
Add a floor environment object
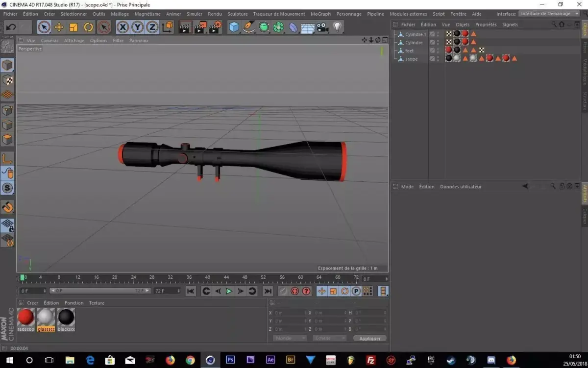(308, 27)
